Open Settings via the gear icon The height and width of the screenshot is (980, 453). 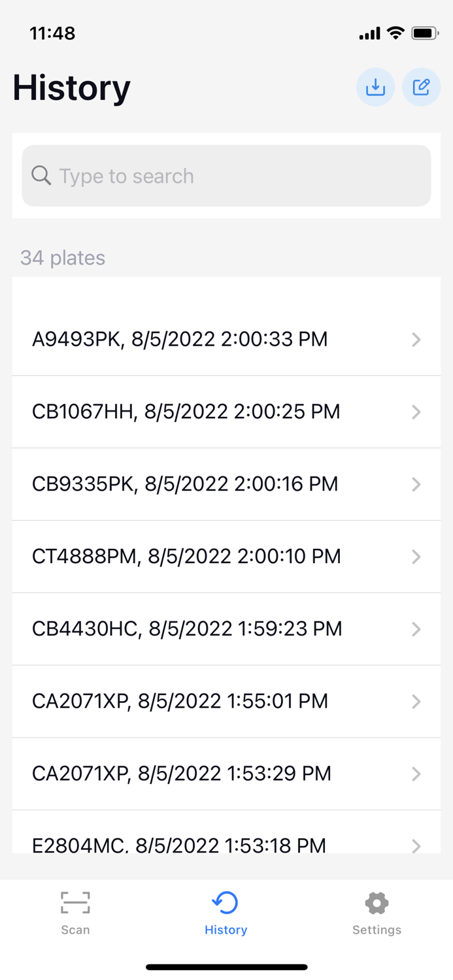click(377, 902)
